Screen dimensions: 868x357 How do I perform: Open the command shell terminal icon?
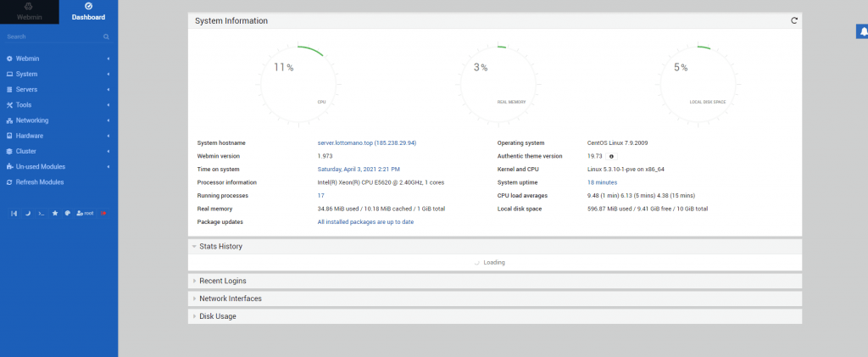[x=42, y=213]
